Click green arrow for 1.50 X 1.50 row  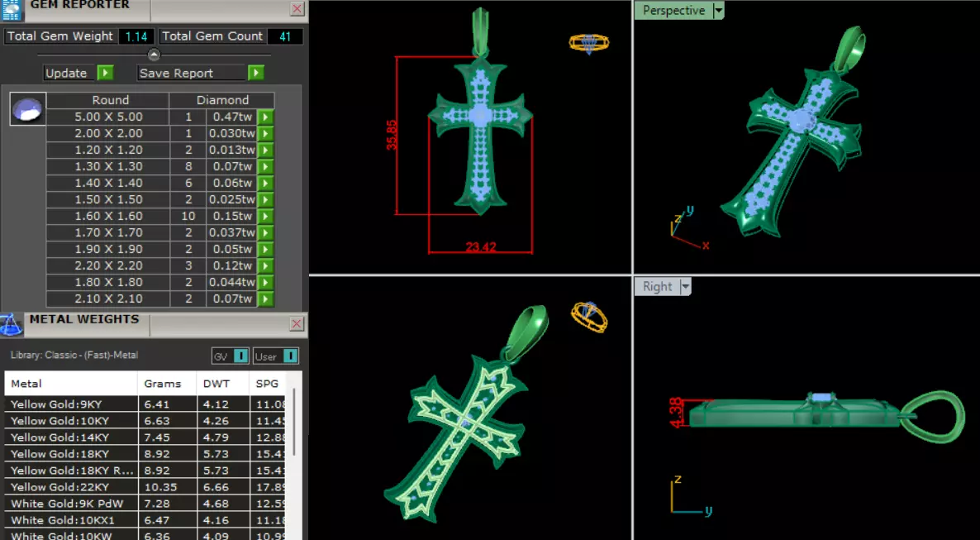[265, 199]
